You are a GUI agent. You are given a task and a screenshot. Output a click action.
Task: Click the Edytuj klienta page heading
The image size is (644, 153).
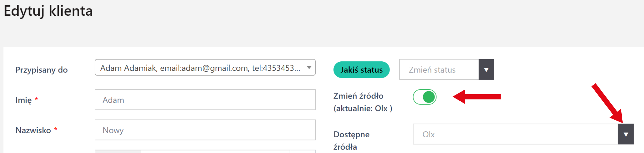click(48, 11)
